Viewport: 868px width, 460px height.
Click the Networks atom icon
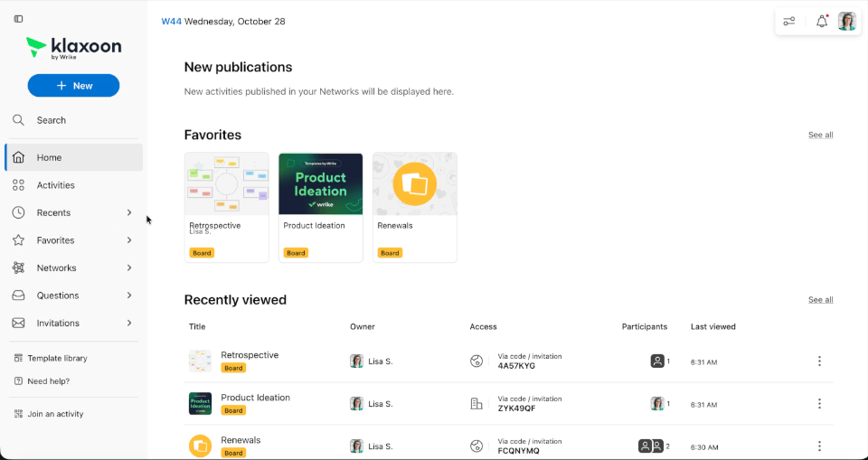click(18, 268)
